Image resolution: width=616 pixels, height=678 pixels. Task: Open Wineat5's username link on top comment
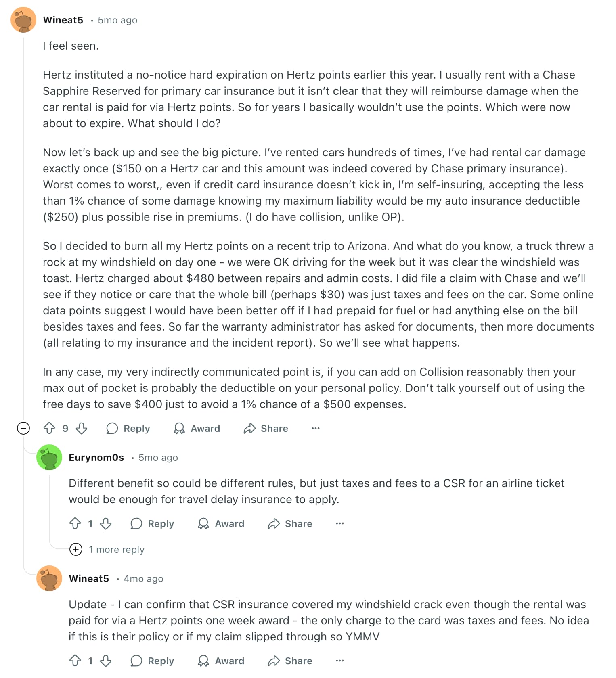pos(63,20)
